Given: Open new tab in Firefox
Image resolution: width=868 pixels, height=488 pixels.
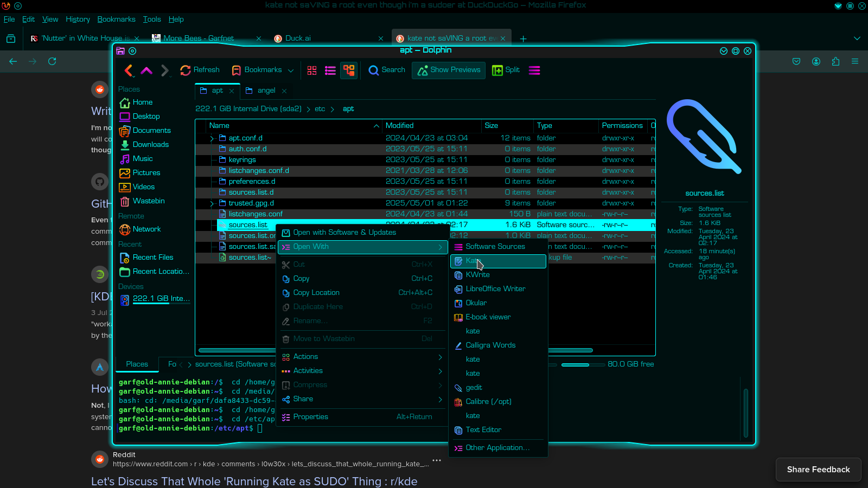Looking at the screenshot, I should coord(523,38).
